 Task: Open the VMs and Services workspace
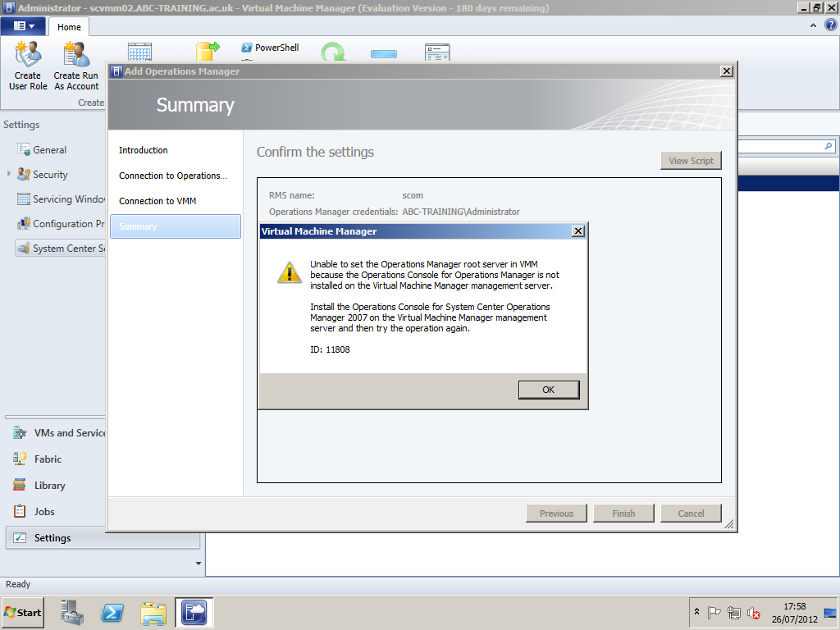[x=58, y=433]
